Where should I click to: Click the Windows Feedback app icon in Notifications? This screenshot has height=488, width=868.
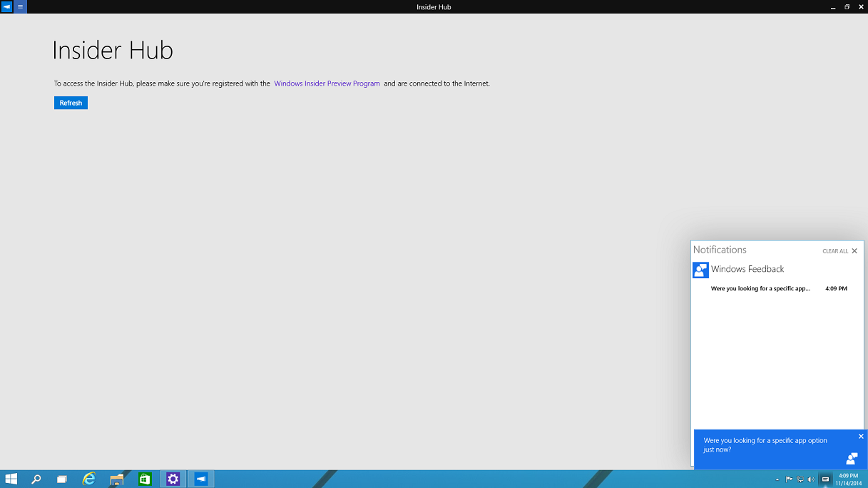click(700, 270)
